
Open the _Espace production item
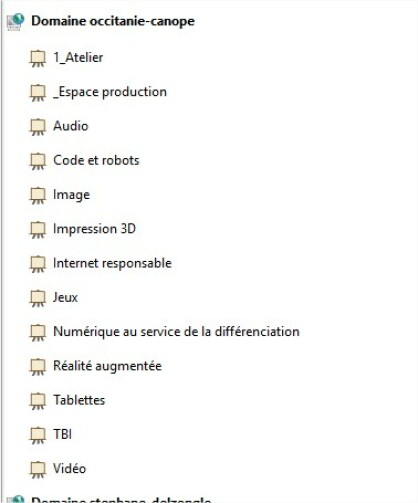[x=110, y=92]
